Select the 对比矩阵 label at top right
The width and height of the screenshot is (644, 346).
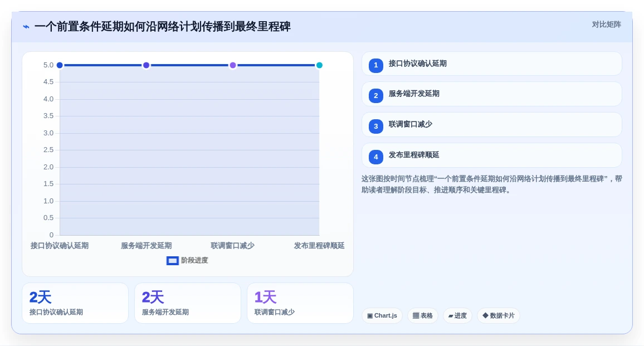[606, 25]
